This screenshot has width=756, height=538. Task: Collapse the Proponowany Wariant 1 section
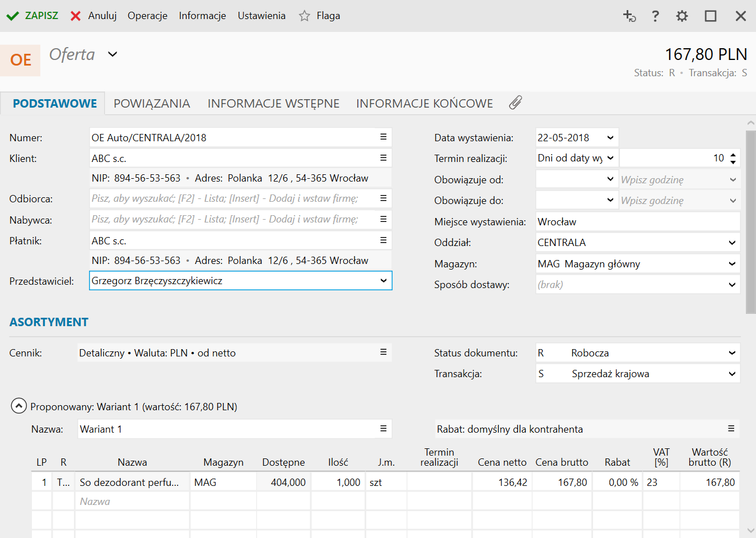[19, 406]
